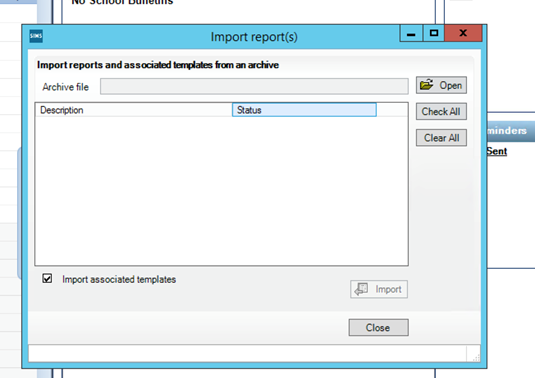This screenshot has height=378, width=535.
Task: Click the SIMS application icon in title bar
Action: (x=36, y=36)
